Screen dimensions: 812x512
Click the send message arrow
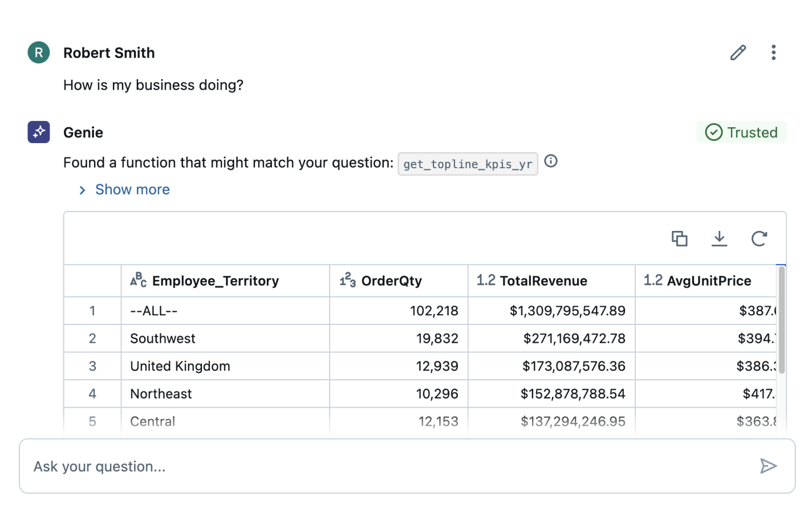point(768,466)
